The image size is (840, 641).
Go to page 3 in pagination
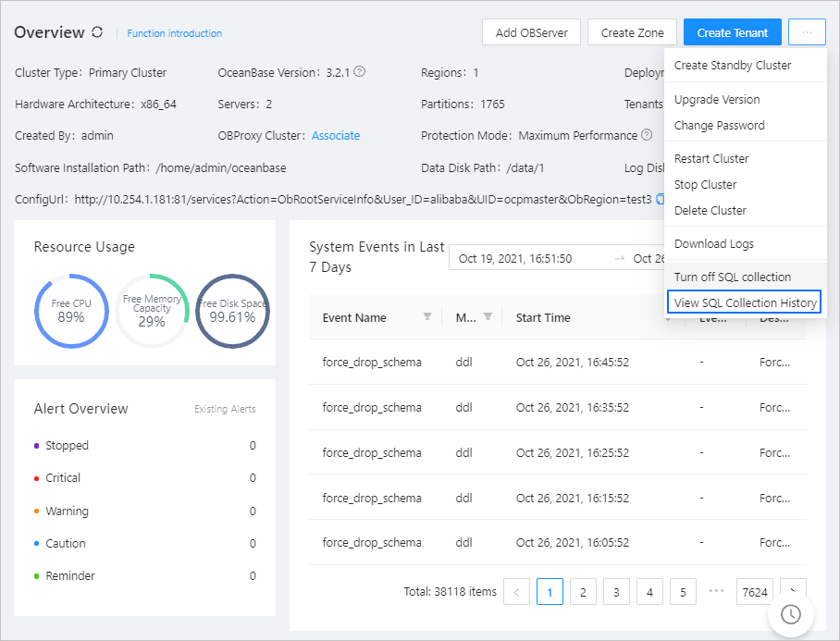pyautogui.click(x=616, y=592)
